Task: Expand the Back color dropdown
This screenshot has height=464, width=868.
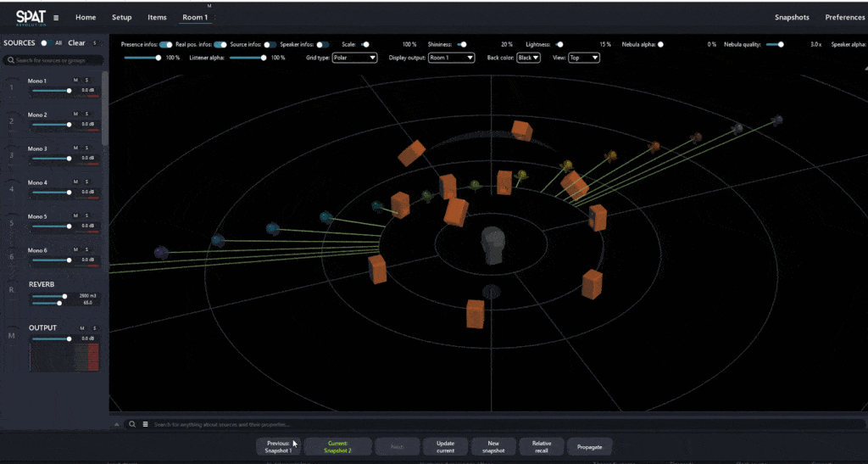Action: click(529, 58)
